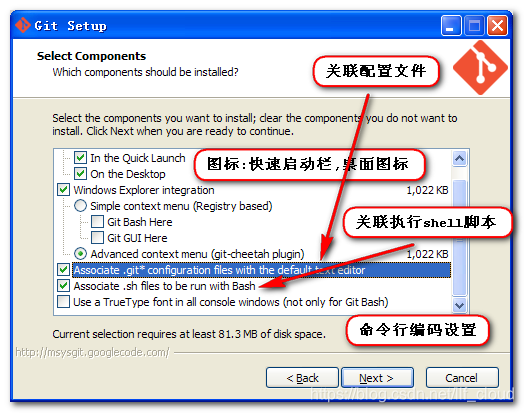This screenshot has width=524, height=413.
Task: Click the large orange Git branch logo
Action: (480, 67)
